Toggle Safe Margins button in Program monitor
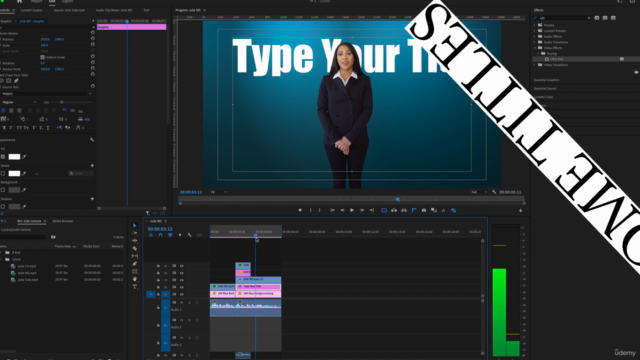Image resolution: width=640 pixels, height=360 pixels. coord(384,210)
